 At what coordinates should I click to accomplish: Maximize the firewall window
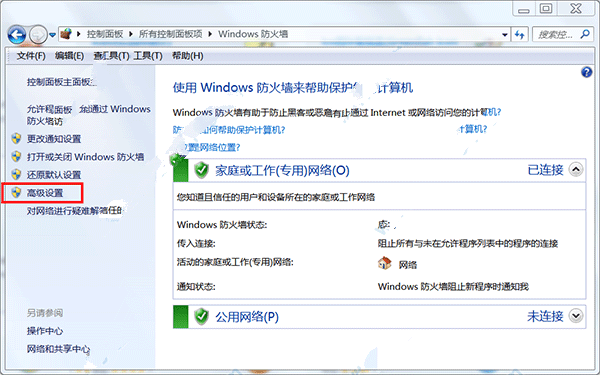point(546,8)
